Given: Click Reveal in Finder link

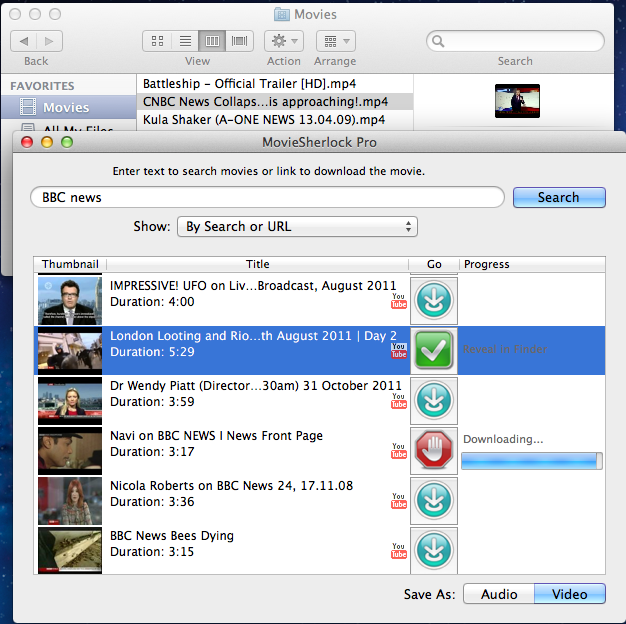Looking at the screenshot, I should pos(505,349).
